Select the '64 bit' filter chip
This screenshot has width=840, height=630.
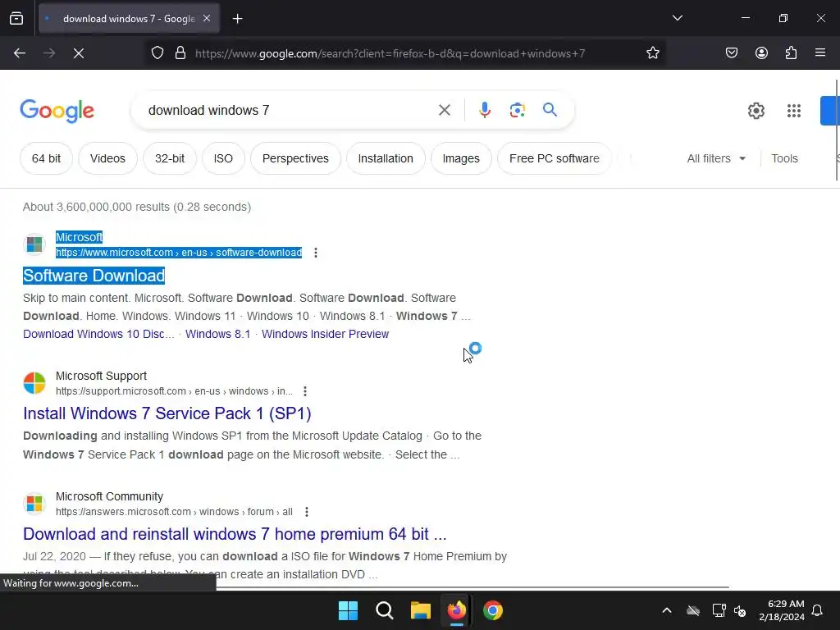tap(46, 158)
